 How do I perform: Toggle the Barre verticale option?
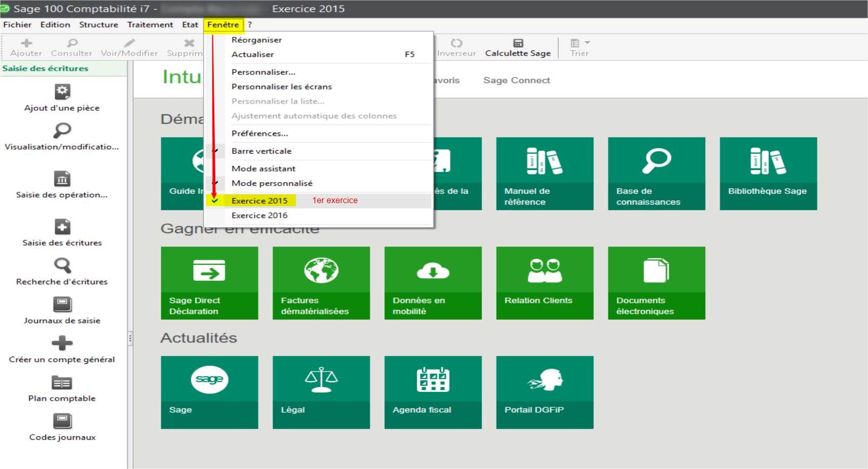[261, 151]
